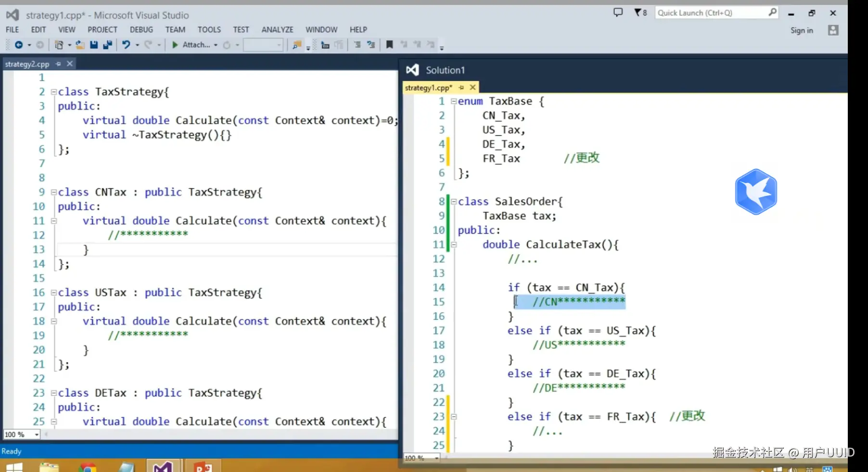
Task: Click the Sign in link
Action: 802,30
